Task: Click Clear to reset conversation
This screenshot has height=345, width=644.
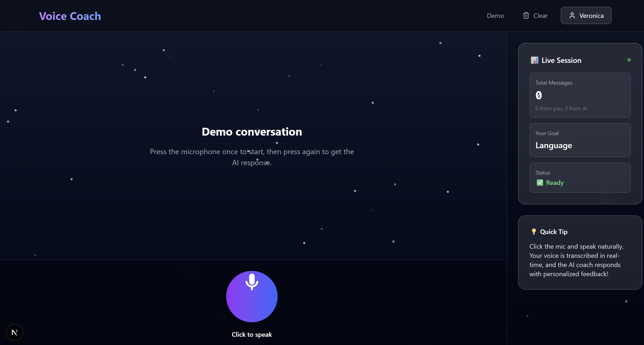Action: click(540, 16)
